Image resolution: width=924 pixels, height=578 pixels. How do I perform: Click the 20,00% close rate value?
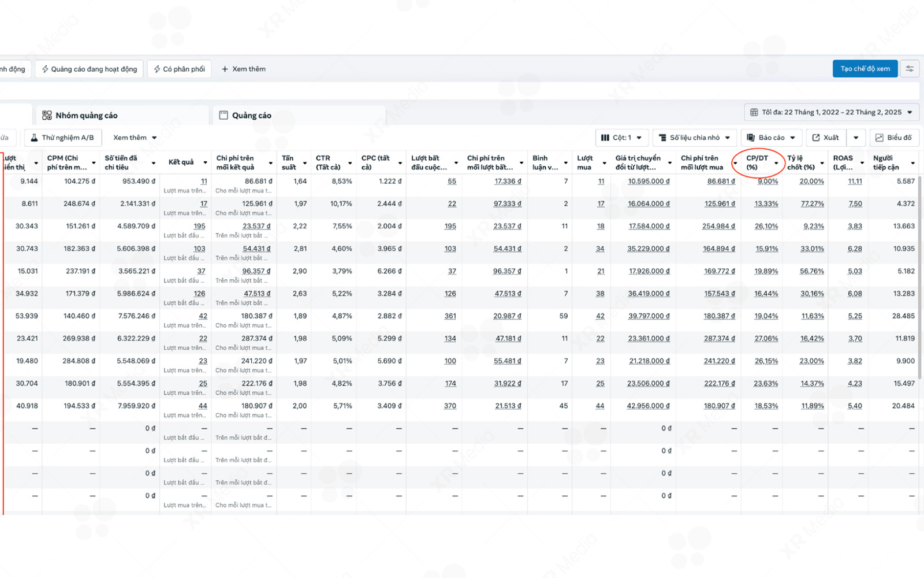(812, 181)
